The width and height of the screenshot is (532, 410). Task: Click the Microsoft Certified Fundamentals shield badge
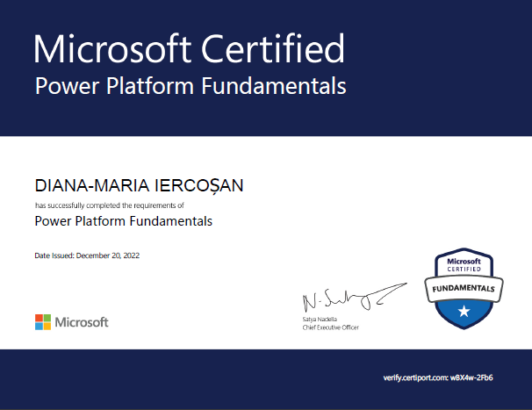465,286
